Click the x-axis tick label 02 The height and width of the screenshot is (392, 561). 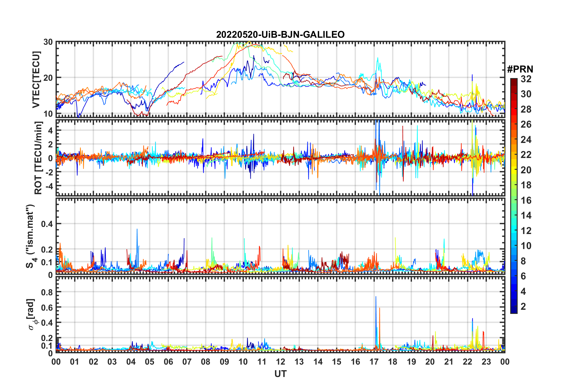[93, 362]
